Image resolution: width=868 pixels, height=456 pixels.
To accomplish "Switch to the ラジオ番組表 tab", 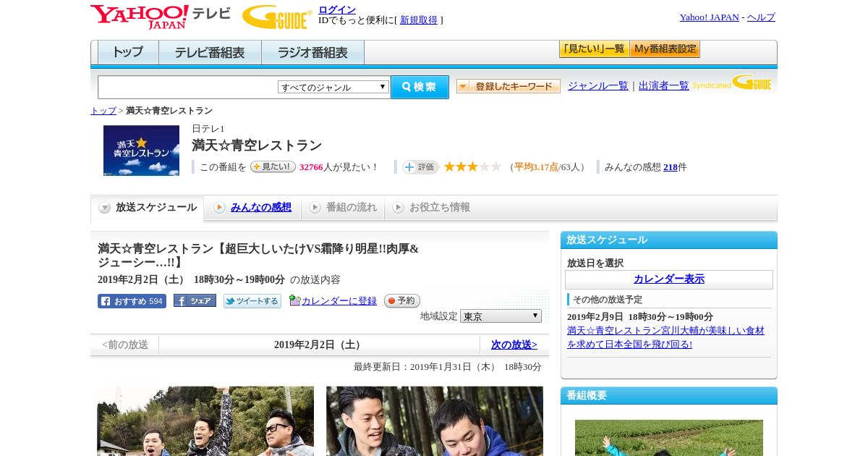I will [312, 53].
